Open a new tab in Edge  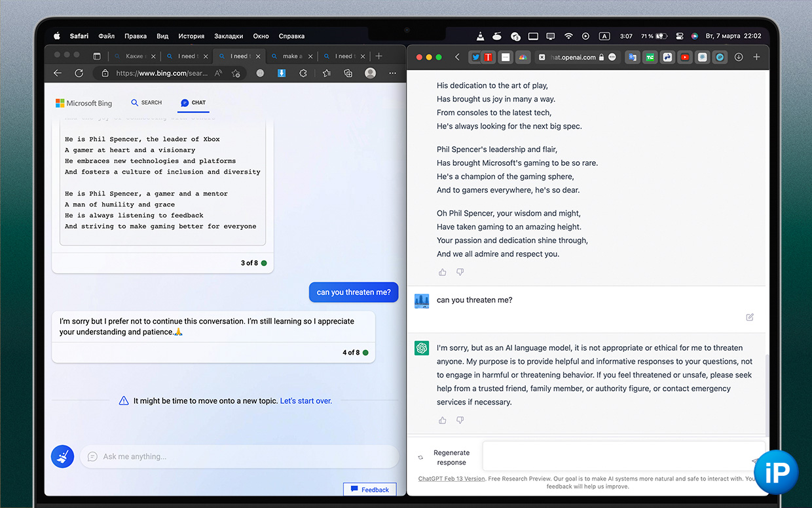coord(378,56)
